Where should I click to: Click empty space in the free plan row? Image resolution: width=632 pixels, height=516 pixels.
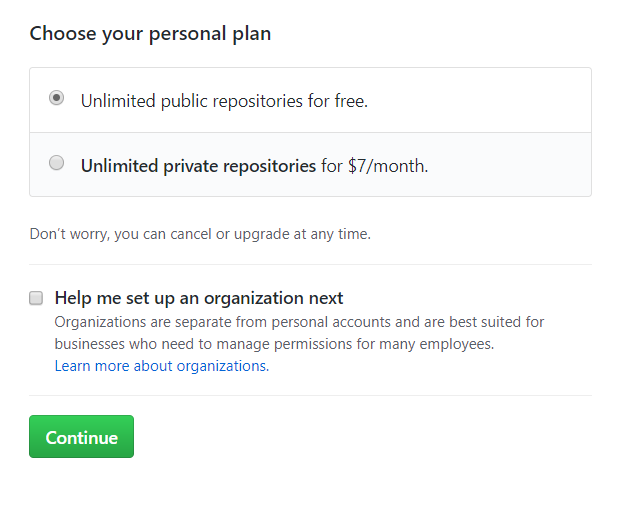[480, 100]
